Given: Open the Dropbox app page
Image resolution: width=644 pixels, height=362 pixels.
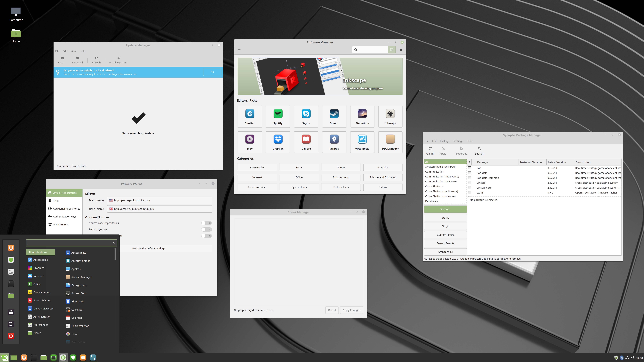Looking at the screenshot, I should pos(278,142).
